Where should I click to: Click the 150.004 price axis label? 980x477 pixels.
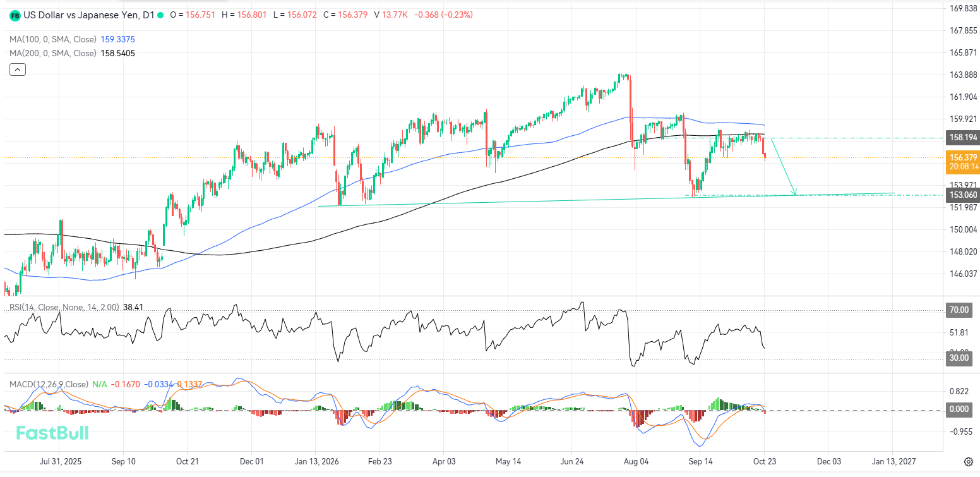click(x=964, y=229)
